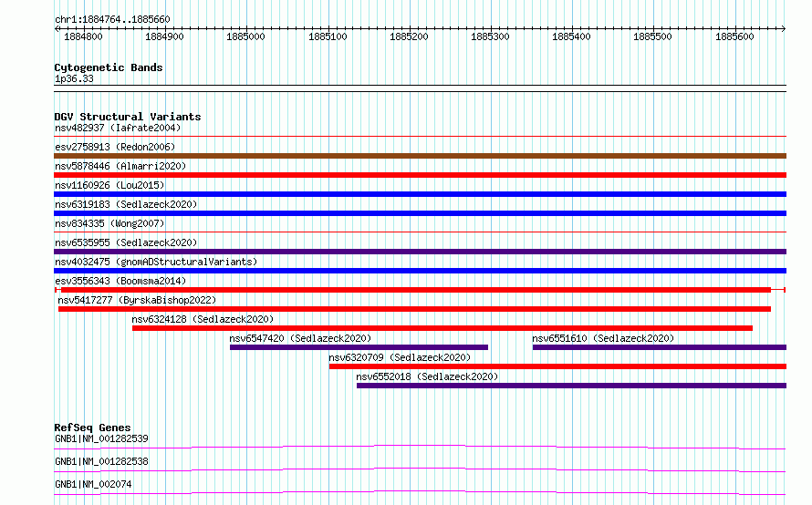812x505 pixels.
Task: Click the thin red line under nsv834335
Action: (420, 232)
